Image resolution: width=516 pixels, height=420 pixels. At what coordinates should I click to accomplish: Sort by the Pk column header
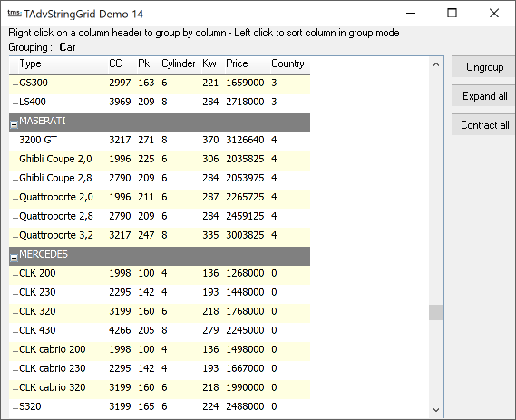[x=149, y=63]
